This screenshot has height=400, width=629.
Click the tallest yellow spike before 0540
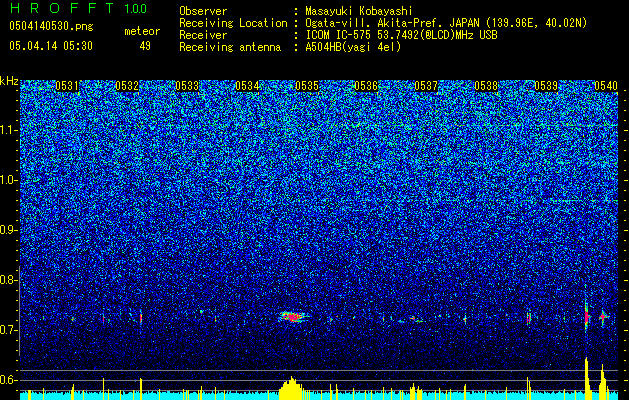587,378
